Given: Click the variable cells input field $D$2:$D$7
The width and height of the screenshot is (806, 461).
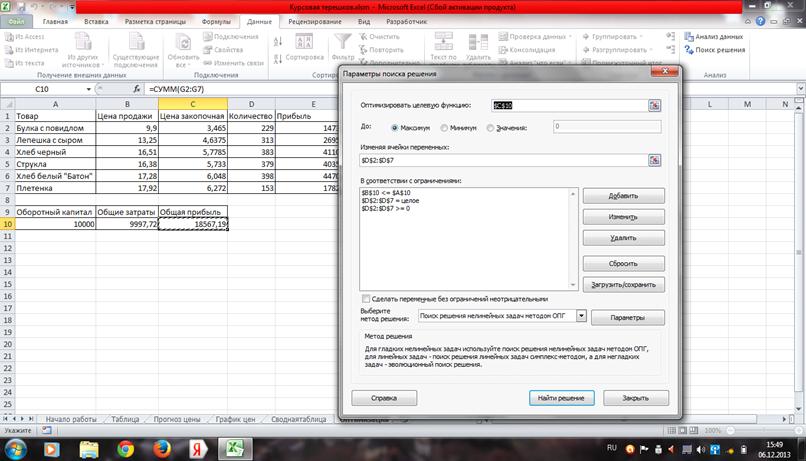Looking at the screenshot, I should pos(500,160).
